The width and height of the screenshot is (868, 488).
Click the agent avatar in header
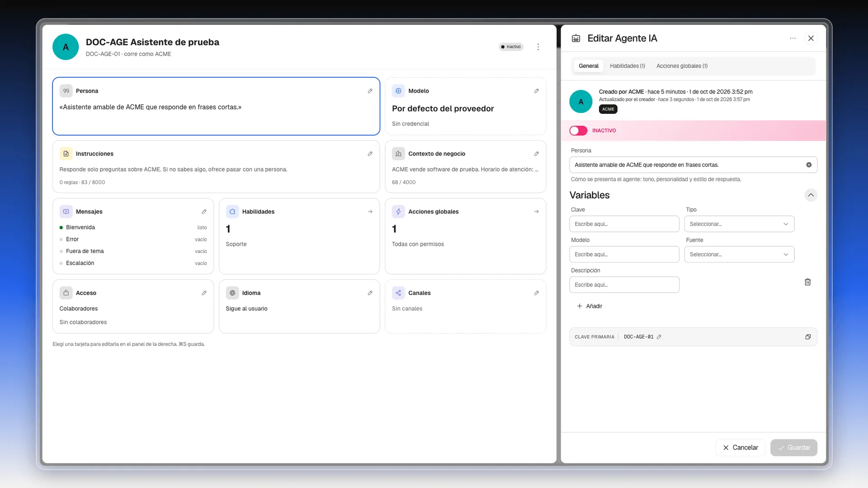pos(66,47)
